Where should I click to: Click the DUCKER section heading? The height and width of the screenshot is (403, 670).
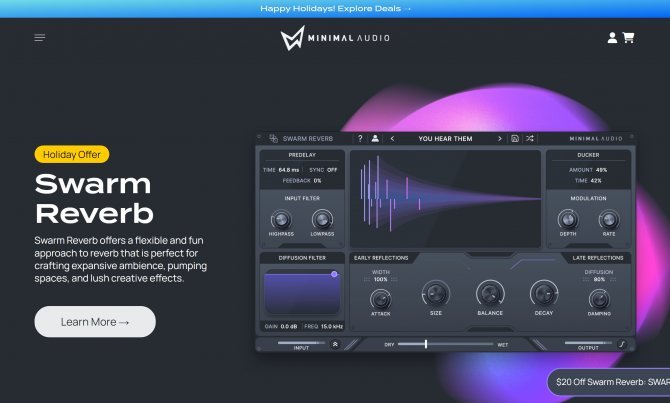[588, 155]
